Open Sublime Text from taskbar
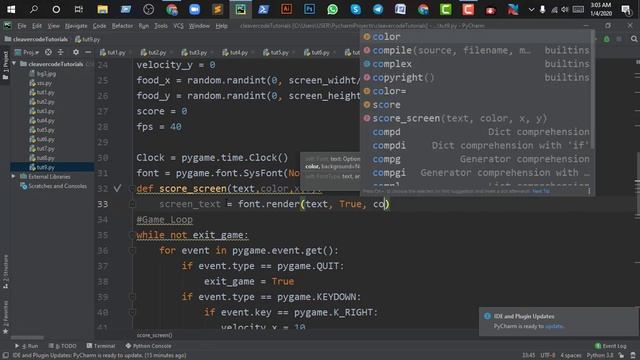 click(217, 9)
